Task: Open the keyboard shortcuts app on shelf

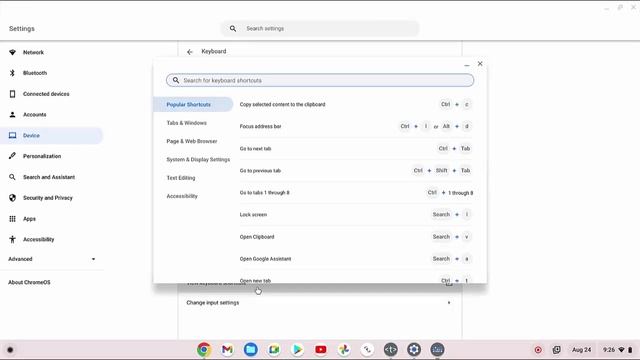Action: 437,350
